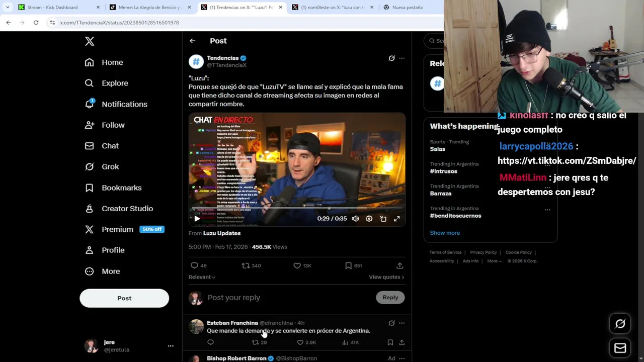
Task: Open the video settings gear
Action: pos(369,219)
